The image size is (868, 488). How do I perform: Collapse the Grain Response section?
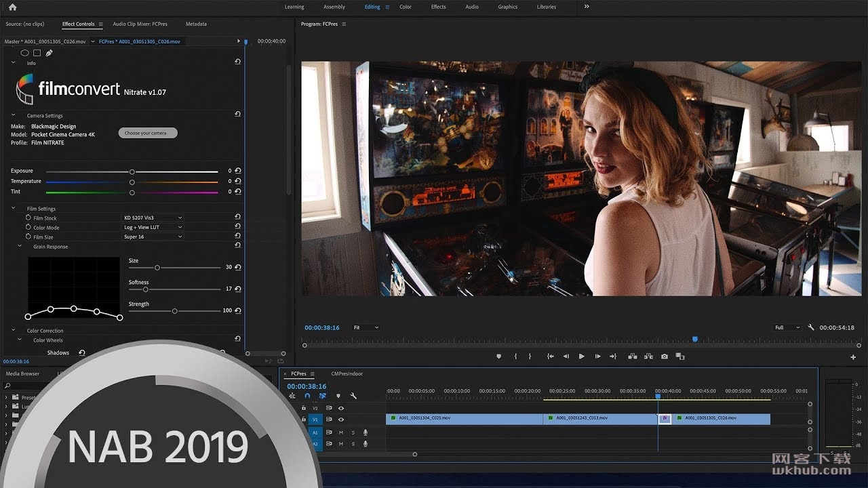20,247
